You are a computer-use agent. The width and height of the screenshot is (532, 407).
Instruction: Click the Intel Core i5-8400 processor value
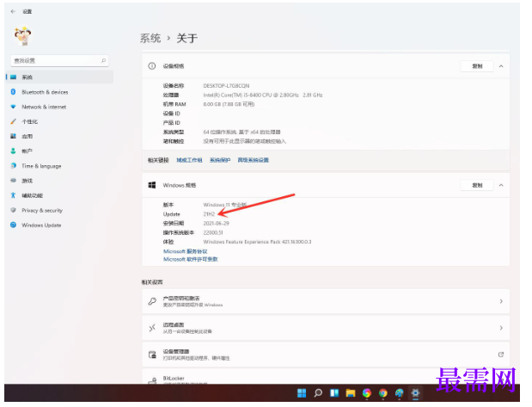tap(263, 96)
